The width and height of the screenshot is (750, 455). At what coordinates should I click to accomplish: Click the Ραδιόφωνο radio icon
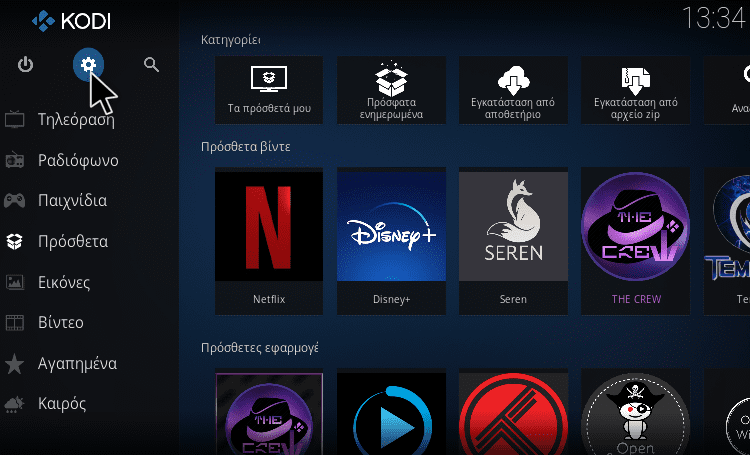pyautogui.click(x=14, y=160)
